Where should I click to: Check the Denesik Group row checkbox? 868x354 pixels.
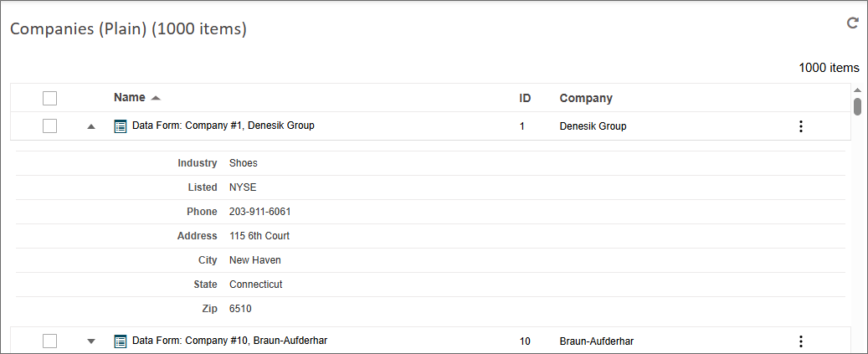50,126
